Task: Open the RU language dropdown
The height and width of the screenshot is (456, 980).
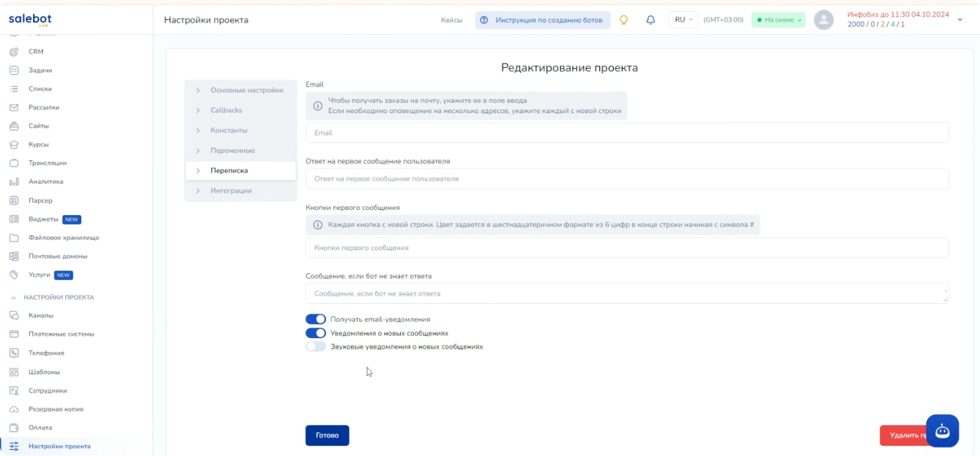Action: coord(683,20)
